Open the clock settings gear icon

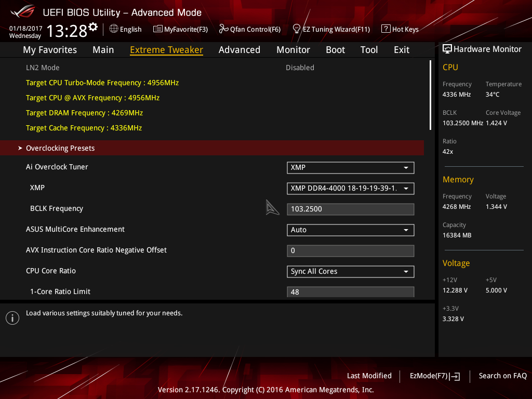(x=93, y=27)
